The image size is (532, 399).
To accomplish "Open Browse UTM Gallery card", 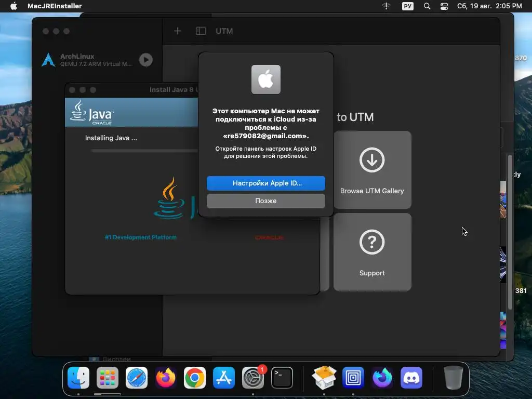I will [x=372, y=170].
